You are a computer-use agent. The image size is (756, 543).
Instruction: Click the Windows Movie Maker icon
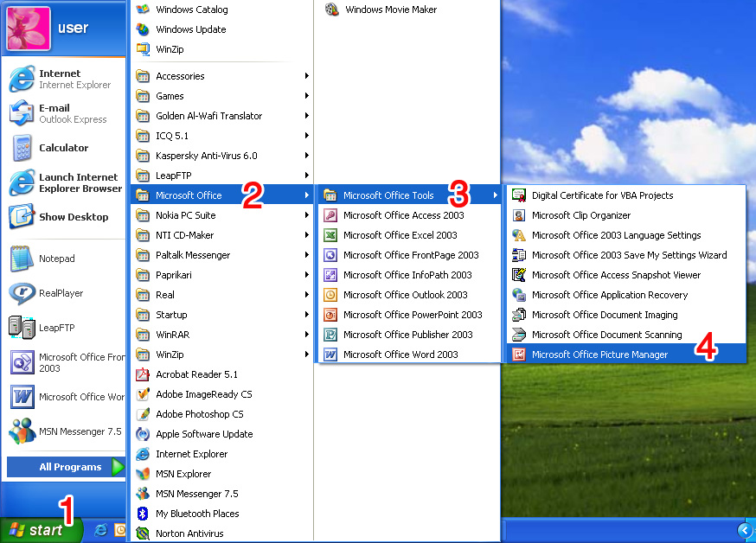331,10
